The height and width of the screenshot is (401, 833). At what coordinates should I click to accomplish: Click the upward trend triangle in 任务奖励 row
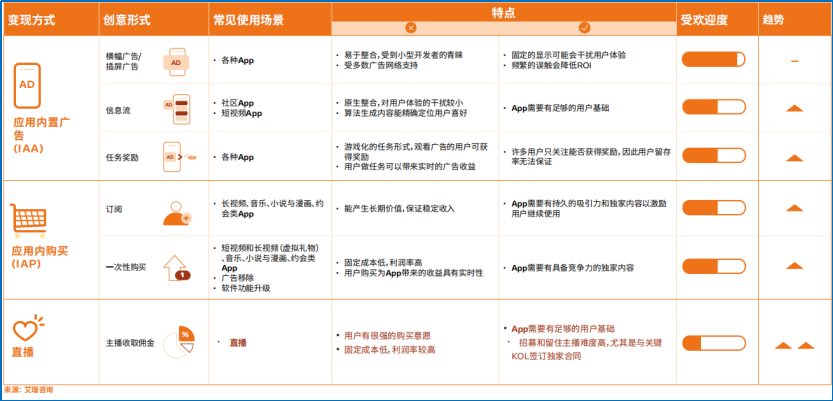click(794, 157)
